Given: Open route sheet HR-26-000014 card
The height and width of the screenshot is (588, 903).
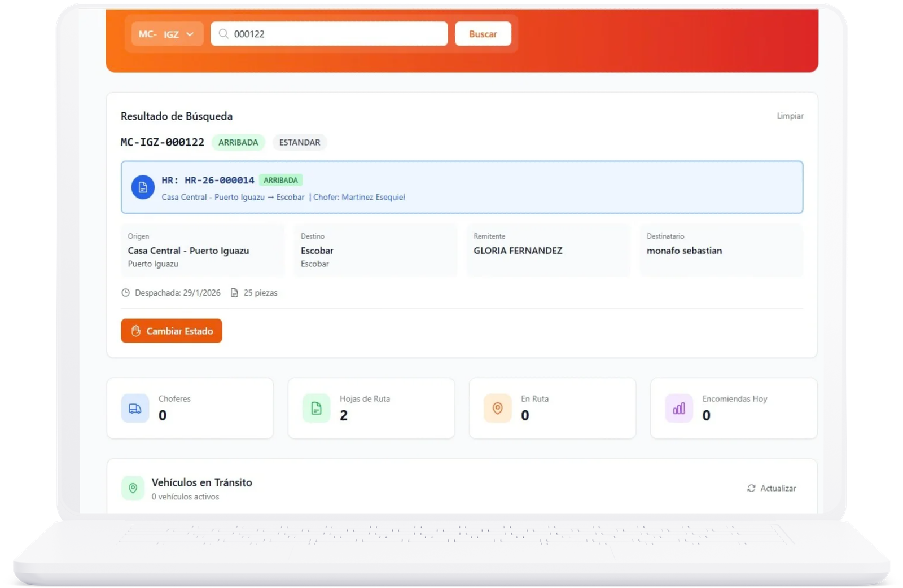Looking at the screenshot, I should pyautogui.click(x=462, y=187).
